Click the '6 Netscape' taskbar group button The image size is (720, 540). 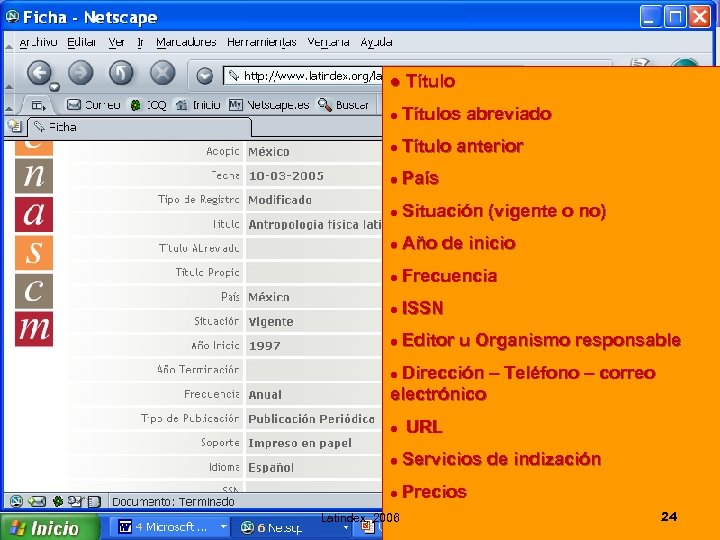[294, 528]
